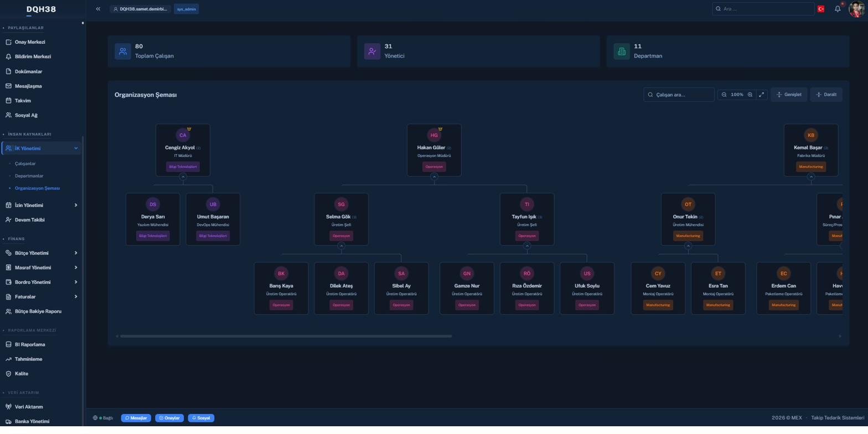Viewport: 868px width, 434px height.
Task: Collapse Cengiz Akyol's subordinates toggle
Action: tap(183, 177)
